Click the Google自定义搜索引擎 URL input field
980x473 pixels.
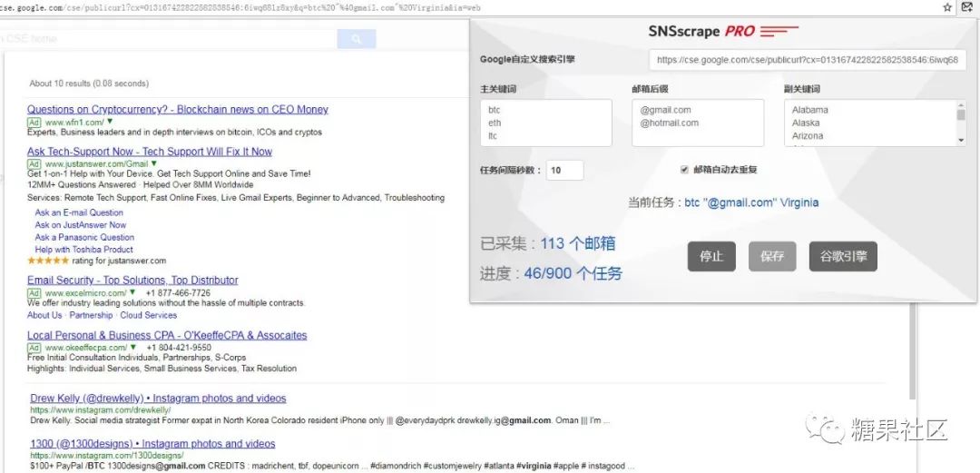click(x=808, y=60)
